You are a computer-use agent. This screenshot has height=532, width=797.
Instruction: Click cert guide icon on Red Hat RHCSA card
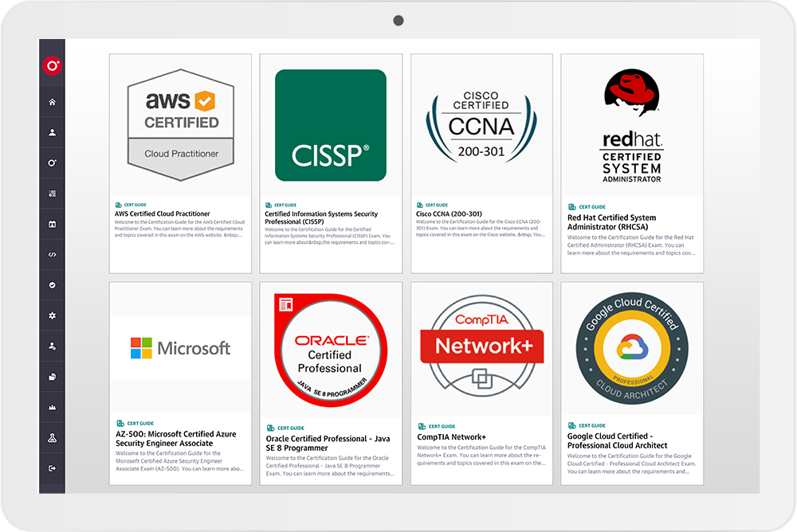click(x=571, y=207)
